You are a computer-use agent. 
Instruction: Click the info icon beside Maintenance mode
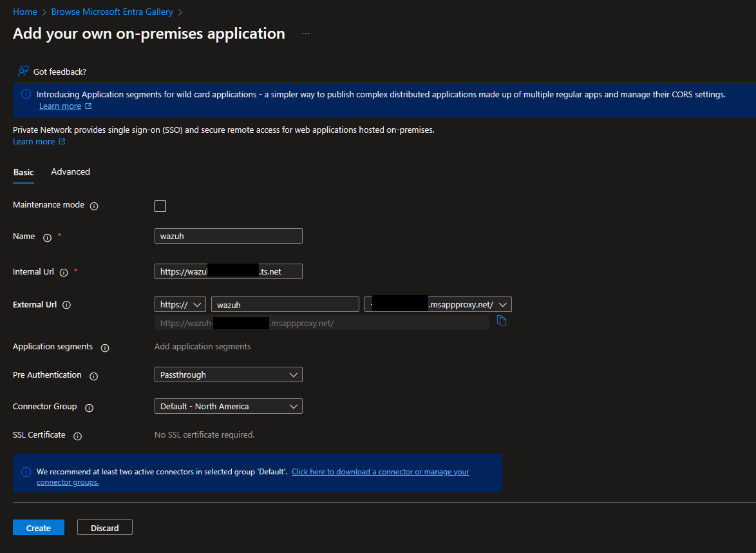tap(94, 206)
